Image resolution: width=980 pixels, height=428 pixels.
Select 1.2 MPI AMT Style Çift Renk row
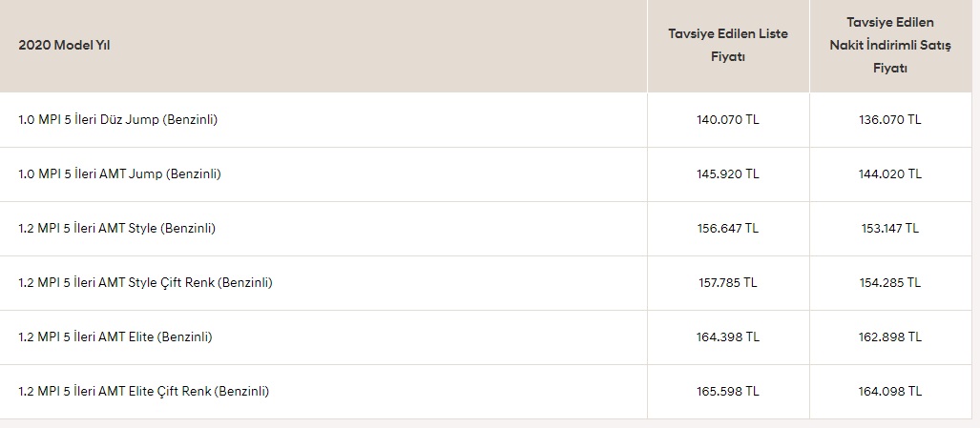pyautogui.click(x=486, y=282)
